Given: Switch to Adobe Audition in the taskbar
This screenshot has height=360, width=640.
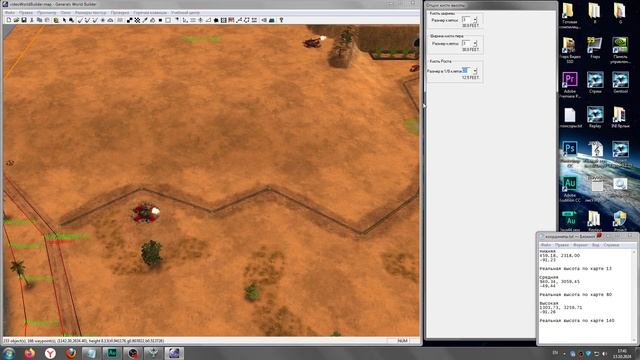Looking at the screenshot, I should coord(111,353).
